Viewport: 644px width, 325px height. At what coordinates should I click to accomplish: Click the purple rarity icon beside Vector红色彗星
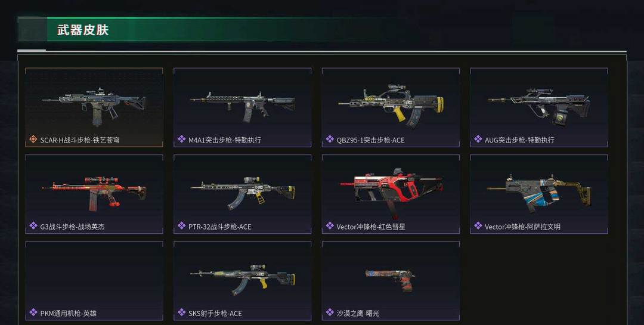(x=330, y=226)
